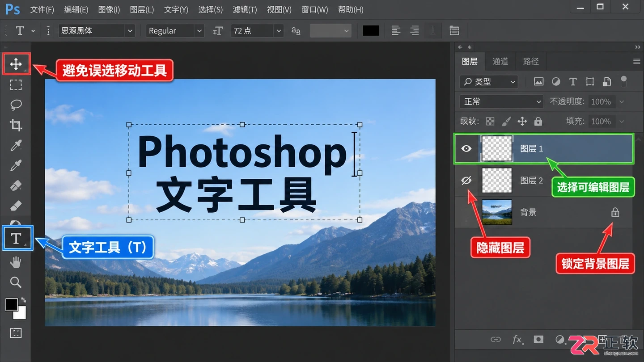Select the Lasso tool
This screenshot has width=644, height=362.
(x=16, y=105)
